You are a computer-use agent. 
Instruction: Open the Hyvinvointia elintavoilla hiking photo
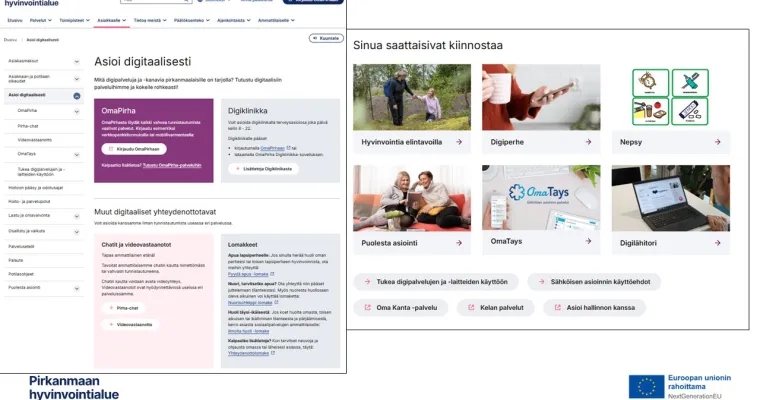pos(412,97)
